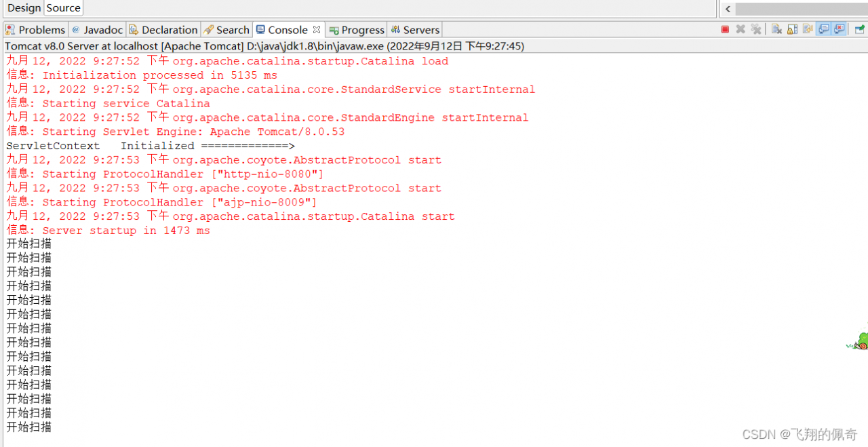
Task: Click the 'ServletContext Initialized' line
Action: 151,146
